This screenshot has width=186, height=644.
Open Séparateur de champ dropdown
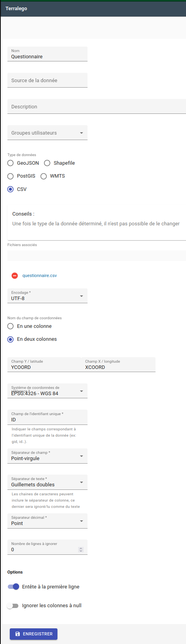pyautogui.click(x=47, y=456)
